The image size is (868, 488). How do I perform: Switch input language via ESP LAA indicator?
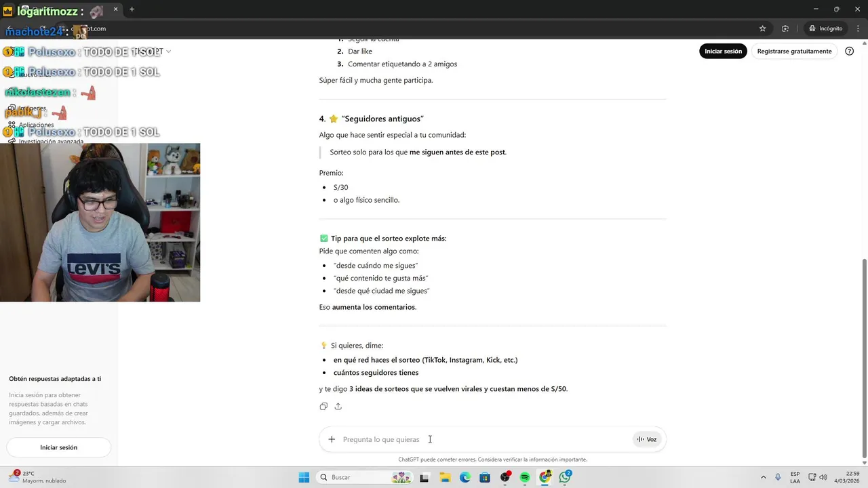click(795, 477)
